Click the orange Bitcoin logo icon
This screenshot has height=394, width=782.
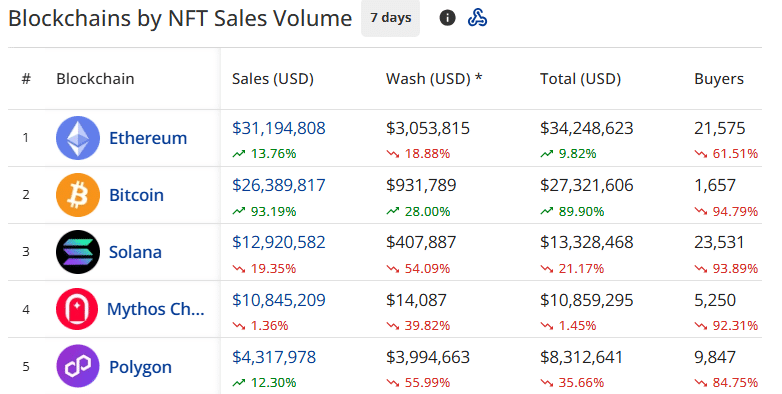pyautogui.click(x=78, y=195)
